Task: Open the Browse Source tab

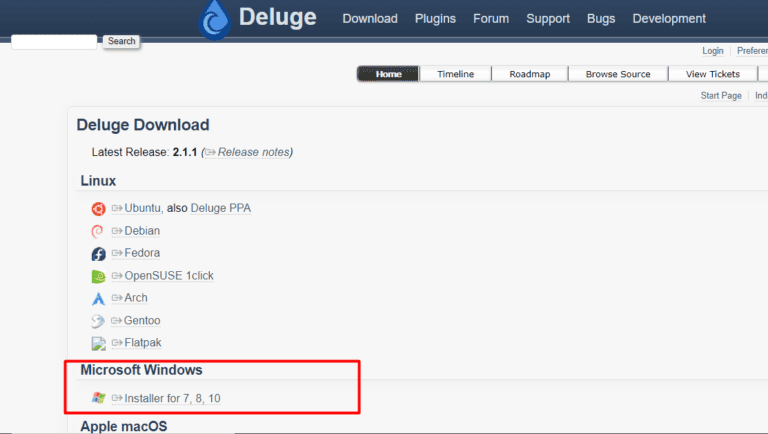Action: coord(618,74)
